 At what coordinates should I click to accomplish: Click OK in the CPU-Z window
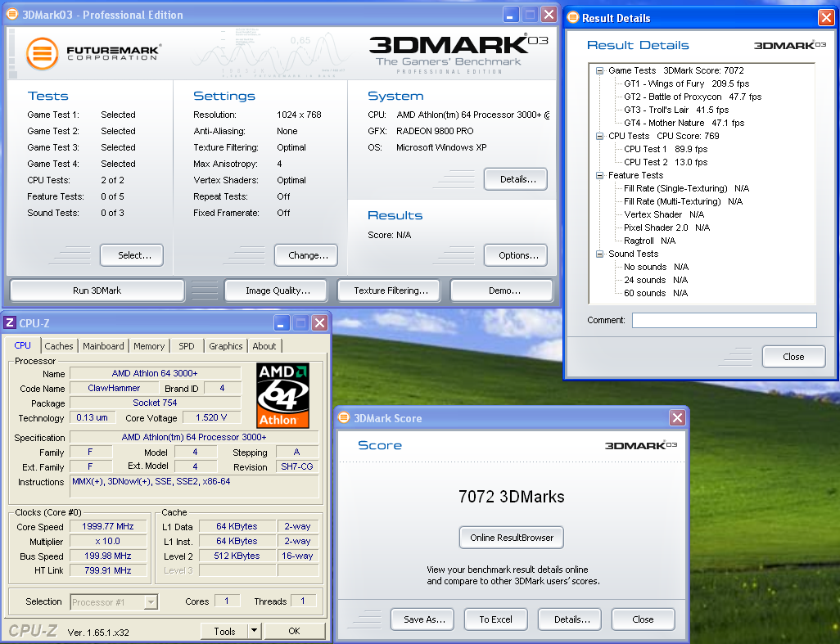294,631
